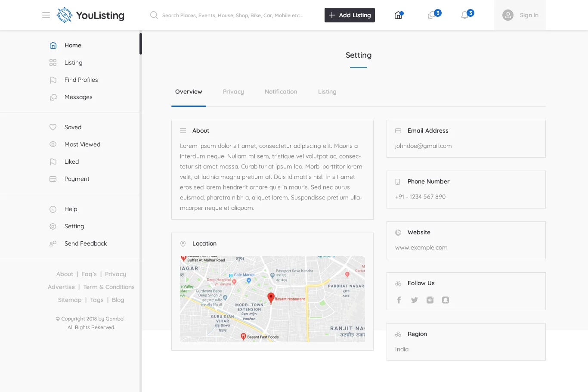The height and width of the screenshot is (392, 588).
Task: Open the bell notifications icon
Action: click(x=464, y=15)
